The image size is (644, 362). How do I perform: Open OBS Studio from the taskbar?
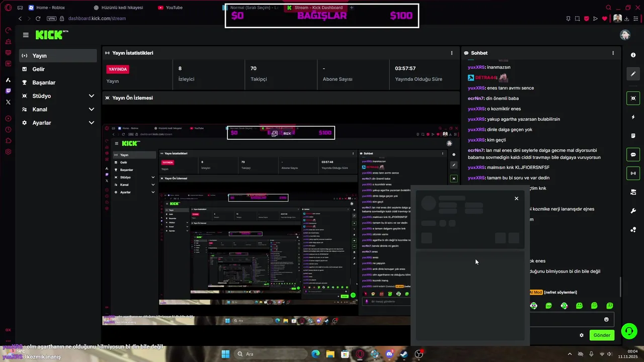coord(419,354)
